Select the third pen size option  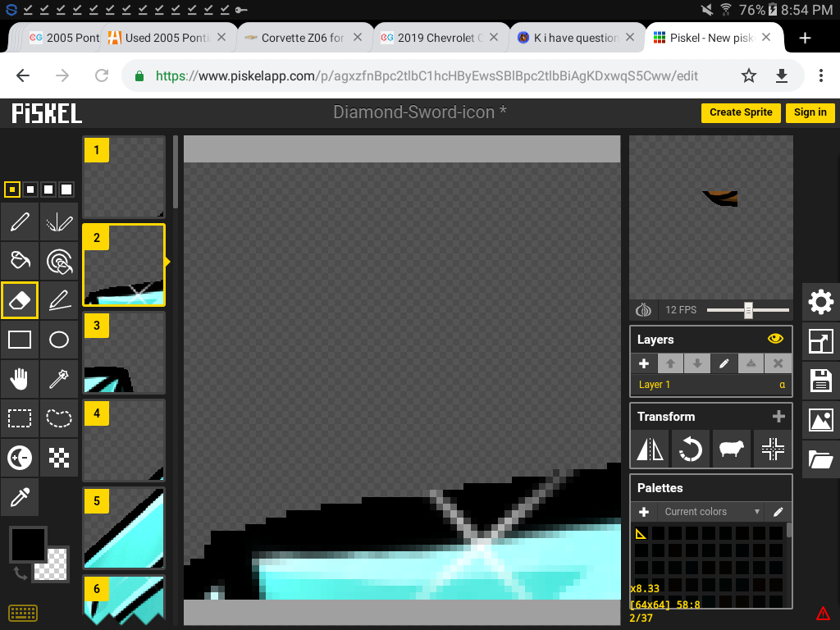click(x=48, y=189)
